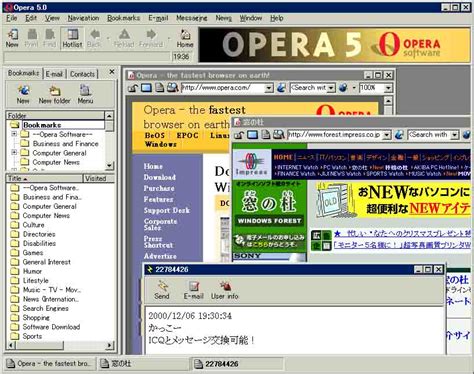This screenshot has width=474, height=374.
Task: Click the E-mail icon in message window
Action: point(193,289)
